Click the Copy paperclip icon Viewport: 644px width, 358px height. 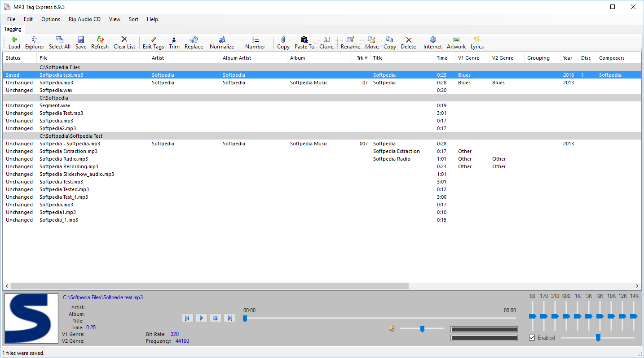point(283,40)
